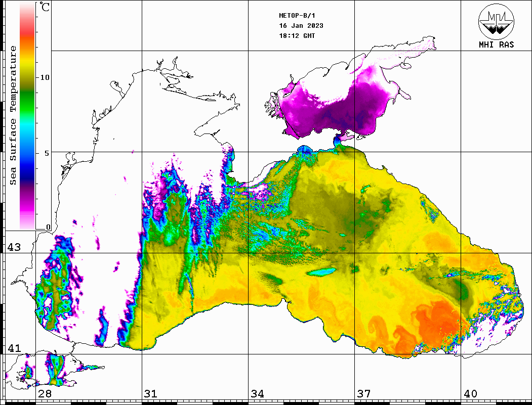
Task: Click the longitude label '31'
Action: [x=151, y=393]
